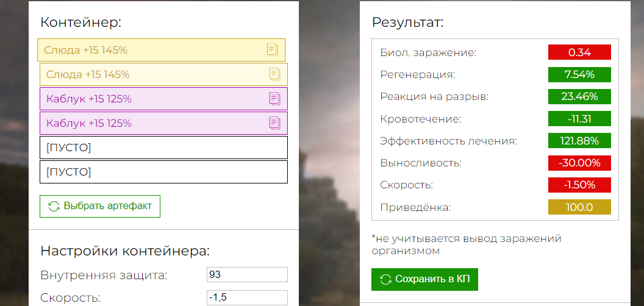
Task: Click copy icon on second Слюда slot
Action: [275, 74]
